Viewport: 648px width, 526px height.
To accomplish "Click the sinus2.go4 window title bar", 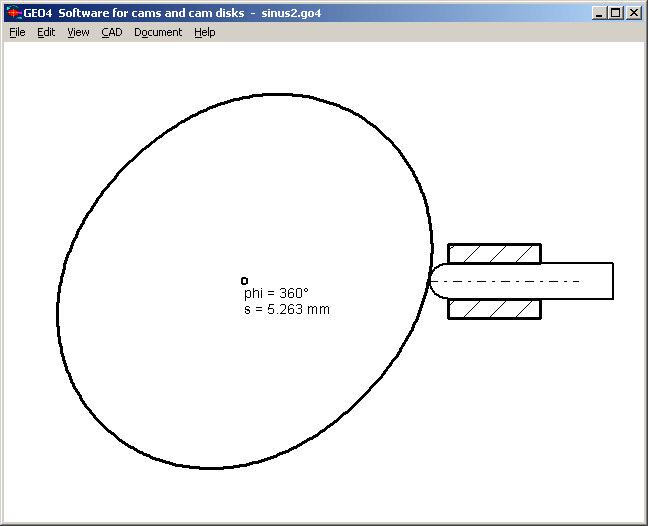I will click(300, 13).
